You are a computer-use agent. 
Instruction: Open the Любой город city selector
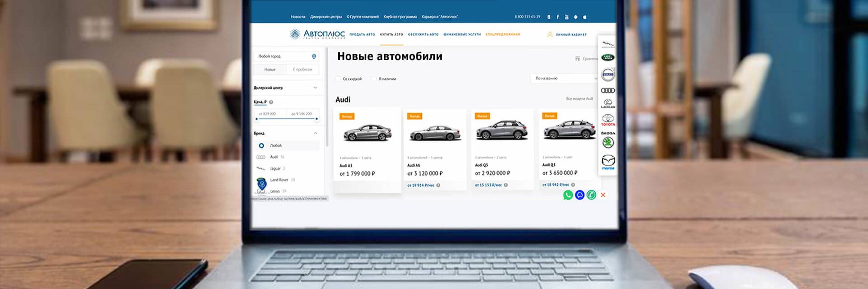point(286,56)
